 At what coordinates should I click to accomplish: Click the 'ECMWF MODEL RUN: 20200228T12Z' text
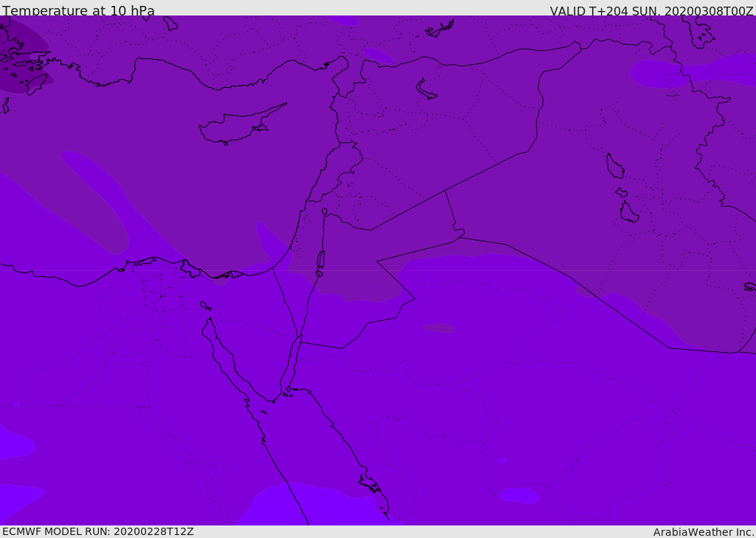coord(98,531)
